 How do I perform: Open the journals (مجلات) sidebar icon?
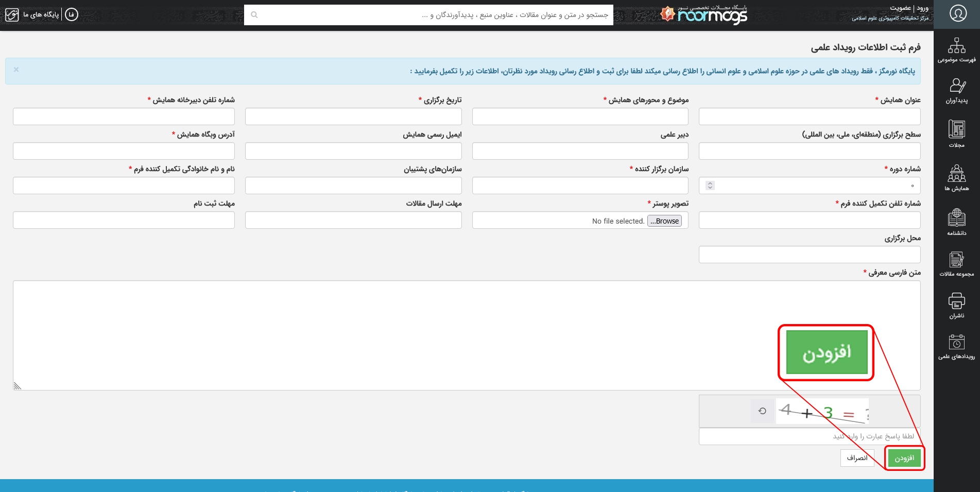coord(956,133)
